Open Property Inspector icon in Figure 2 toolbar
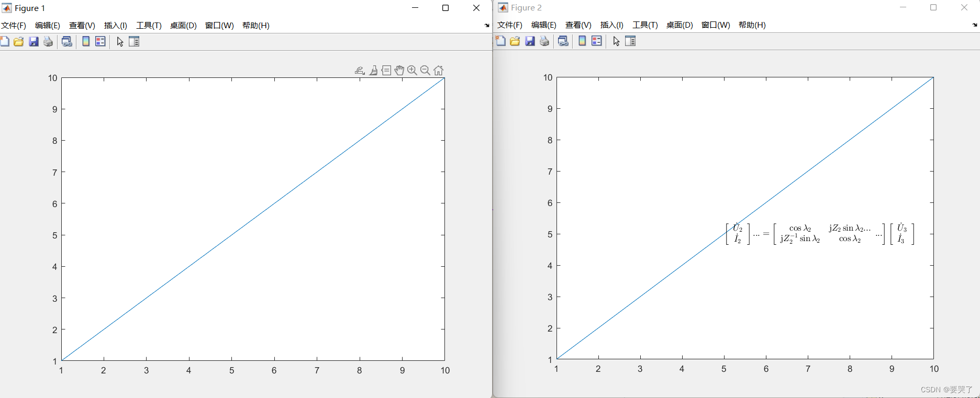This screenshot has height=398, width=980. click(x=630, y=41)
